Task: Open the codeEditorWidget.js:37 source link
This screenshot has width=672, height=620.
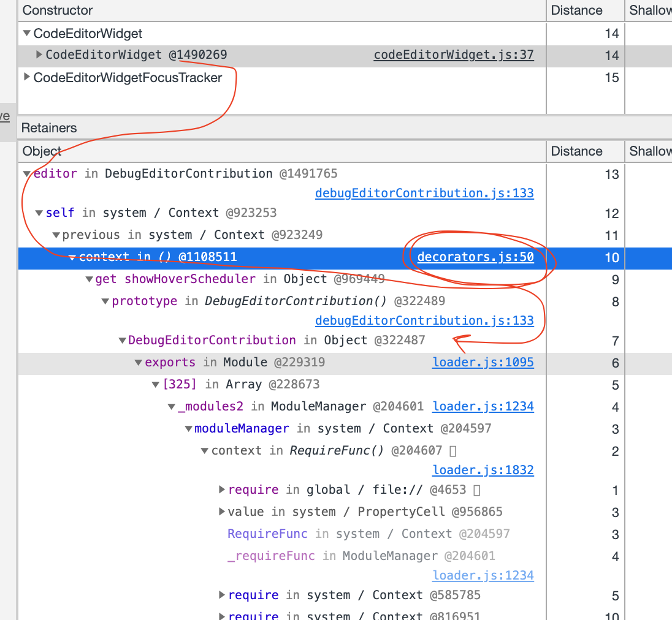Action: point(453,55)
